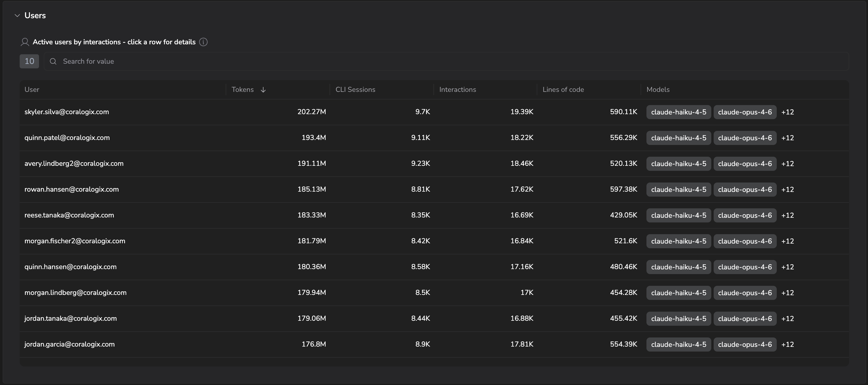
Task: Expand +12 models for rowan.hansen row
Action: point(788,190)
